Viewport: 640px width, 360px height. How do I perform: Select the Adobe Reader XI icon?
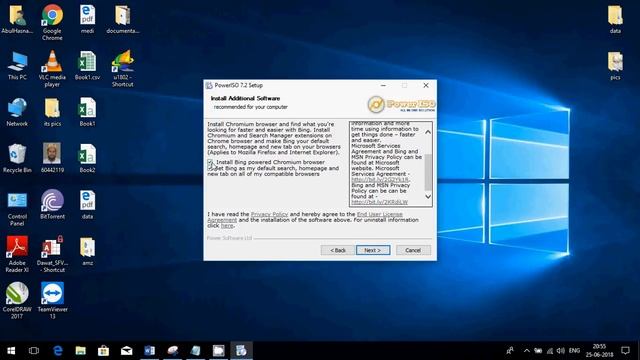click(x=17, y=254)
